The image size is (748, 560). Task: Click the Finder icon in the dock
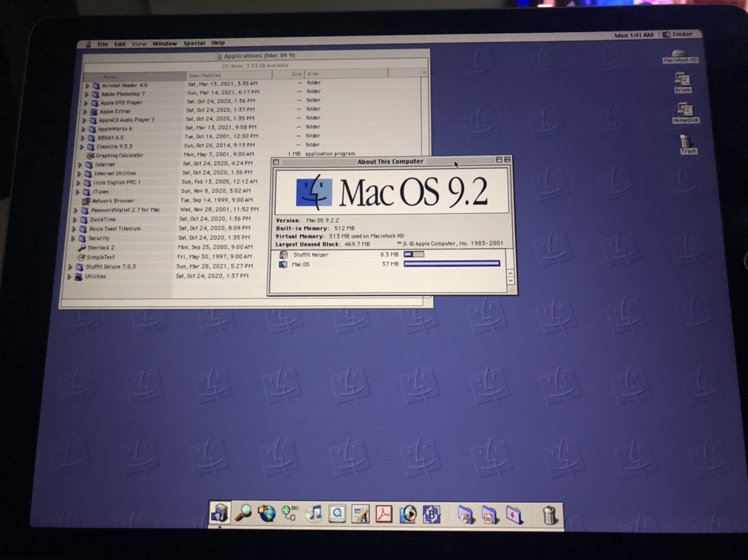220,513
